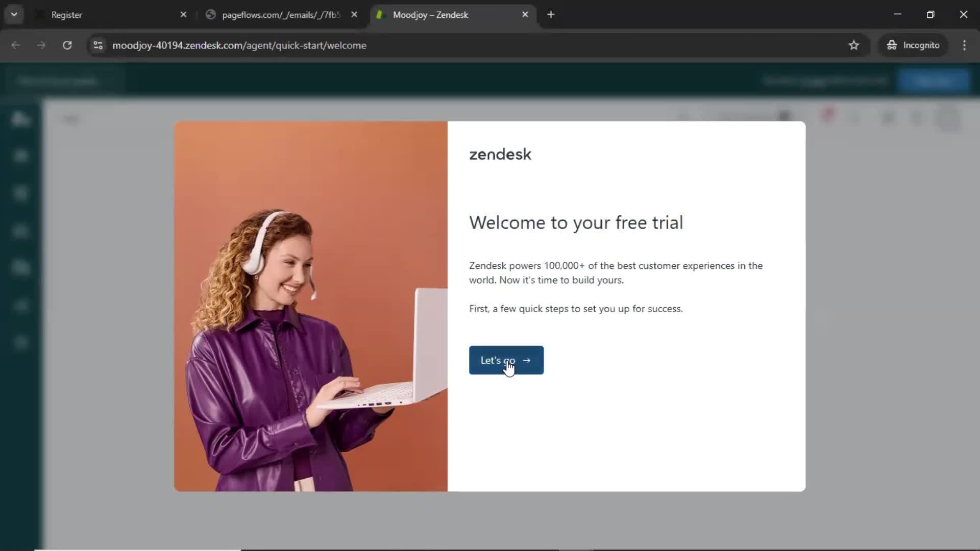Close the Register tab
The image size is (980, 551).
(183, 15)
